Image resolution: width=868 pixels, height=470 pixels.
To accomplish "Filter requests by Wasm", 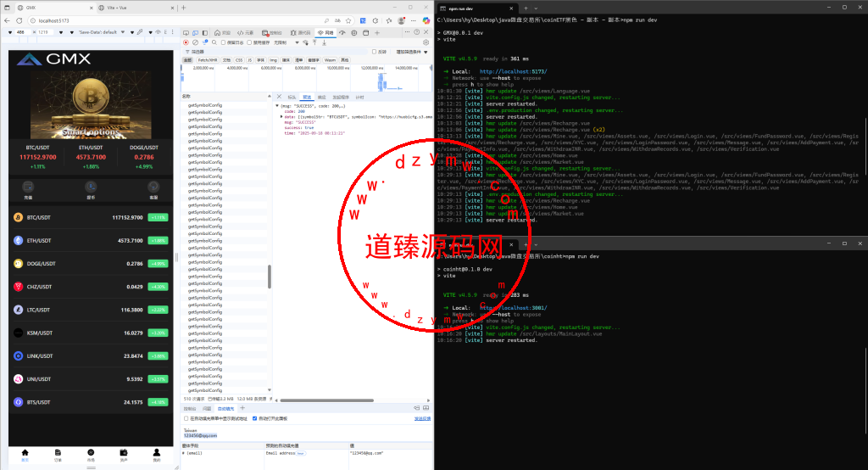I will [330, 60].
